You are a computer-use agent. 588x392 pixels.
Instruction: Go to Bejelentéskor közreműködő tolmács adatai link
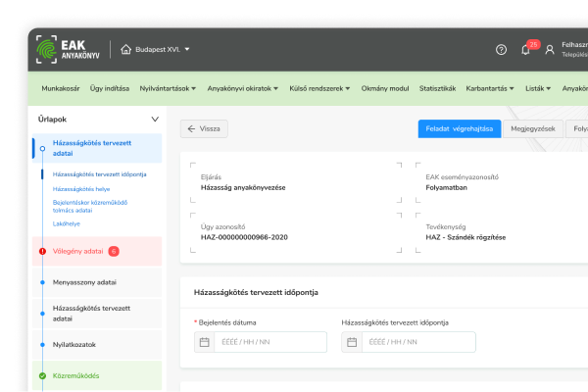(x=90, y=207)
